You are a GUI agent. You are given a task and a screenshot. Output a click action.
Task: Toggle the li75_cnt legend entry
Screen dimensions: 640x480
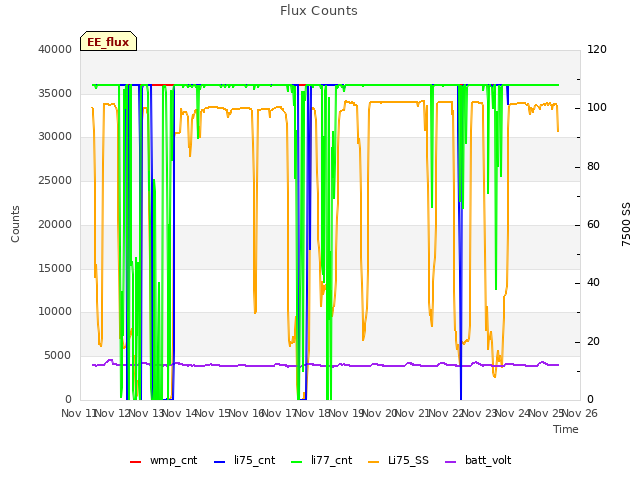click(x=244, y=460)
